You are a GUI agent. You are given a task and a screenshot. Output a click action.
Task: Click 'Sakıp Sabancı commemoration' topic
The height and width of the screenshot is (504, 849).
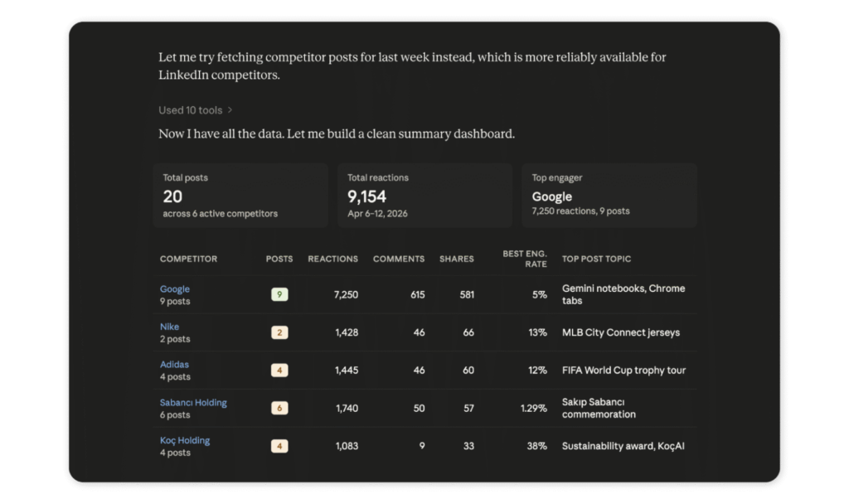point(599,408)
